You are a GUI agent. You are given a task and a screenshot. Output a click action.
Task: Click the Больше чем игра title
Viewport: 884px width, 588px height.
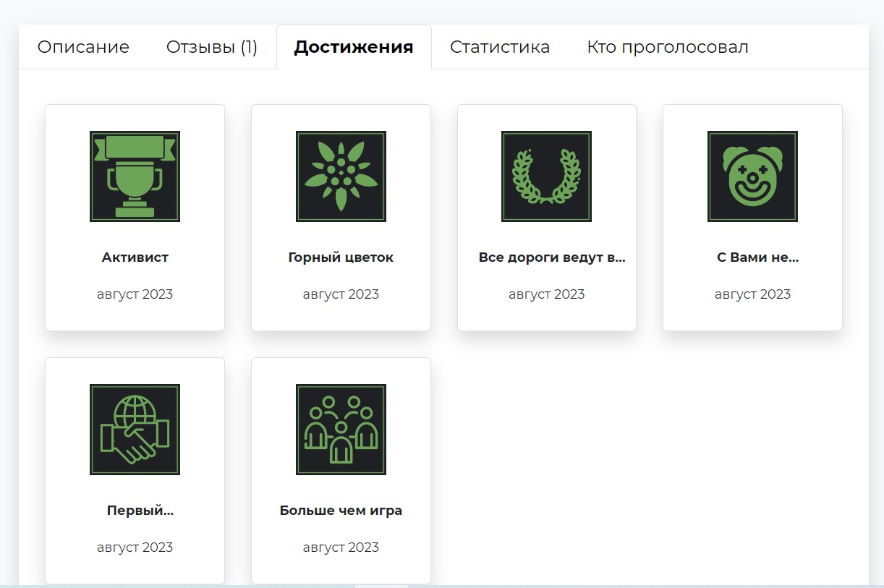pyautogui.click(x=341, y=511)
